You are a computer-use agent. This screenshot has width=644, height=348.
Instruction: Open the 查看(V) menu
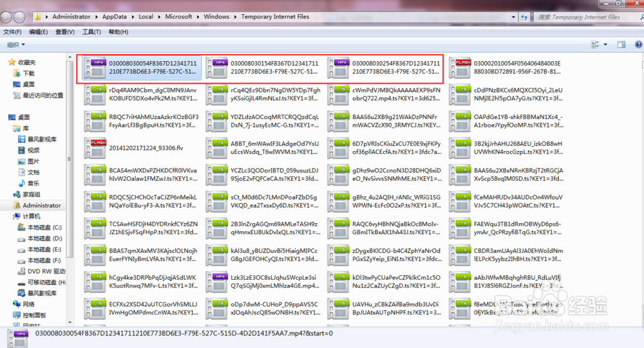point(65,32)
